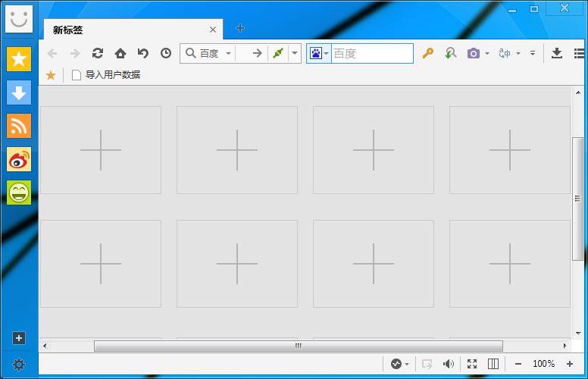
Task: Expand the screenshot camera dropdown arrow
Action: click(487, 53)
